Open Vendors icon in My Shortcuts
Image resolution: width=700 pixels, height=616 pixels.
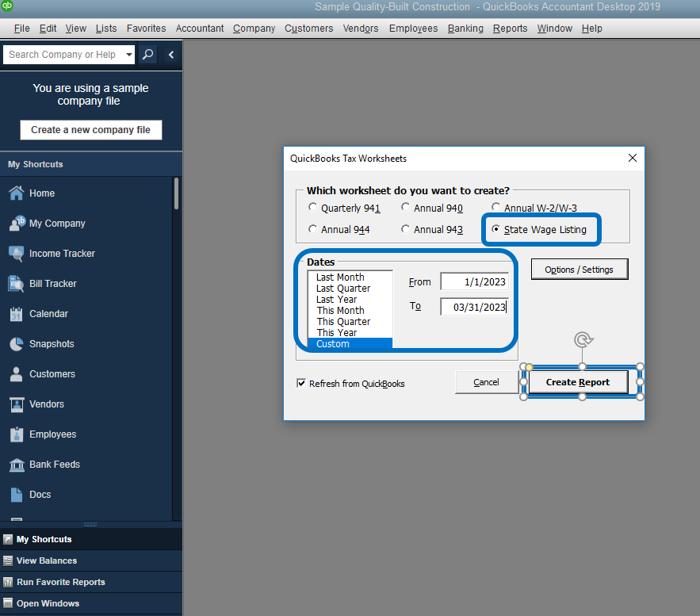[17, 404]
